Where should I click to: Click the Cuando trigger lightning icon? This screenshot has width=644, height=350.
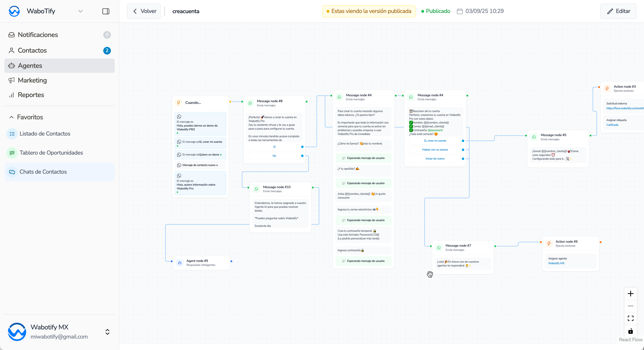179,103
